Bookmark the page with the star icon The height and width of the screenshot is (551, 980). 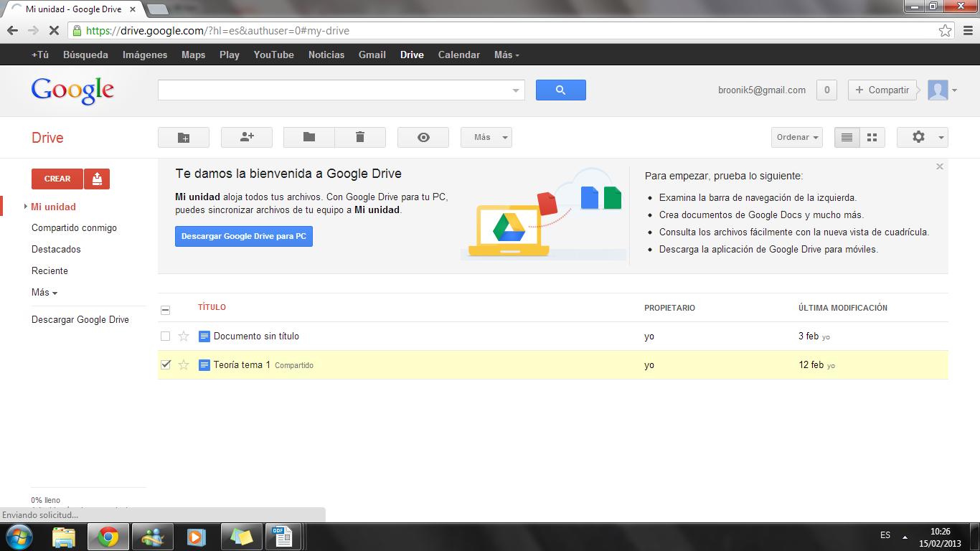[946, 31]
